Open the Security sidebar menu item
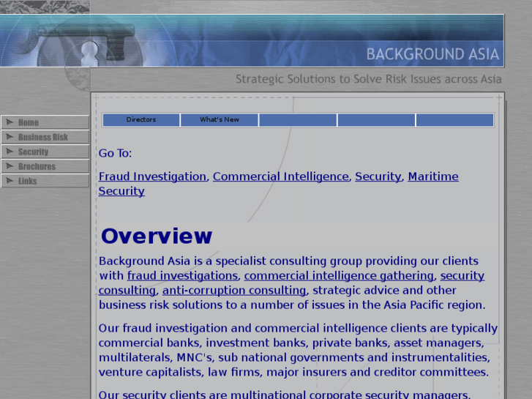The height and width of the screenshot is (399, 532). (45, 152)
